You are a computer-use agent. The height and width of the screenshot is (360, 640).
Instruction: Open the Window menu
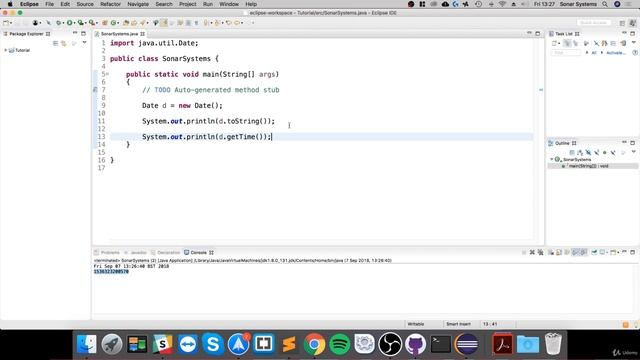pyautogui.click(x=229, y=4)
